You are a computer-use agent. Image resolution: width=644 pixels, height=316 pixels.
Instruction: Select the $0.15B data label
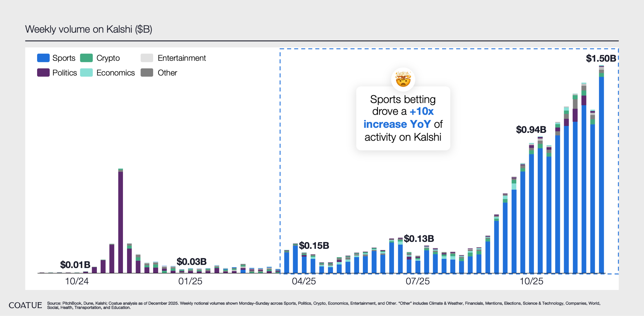tap(314, 245)
